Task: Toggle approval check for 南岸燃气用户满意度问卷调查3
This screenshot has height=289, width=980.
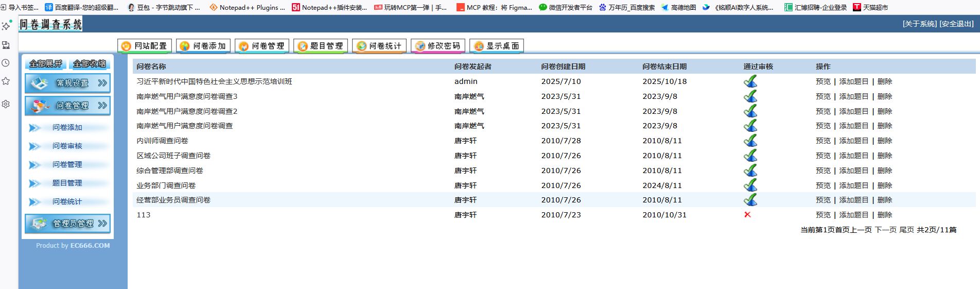Action: 750,96
